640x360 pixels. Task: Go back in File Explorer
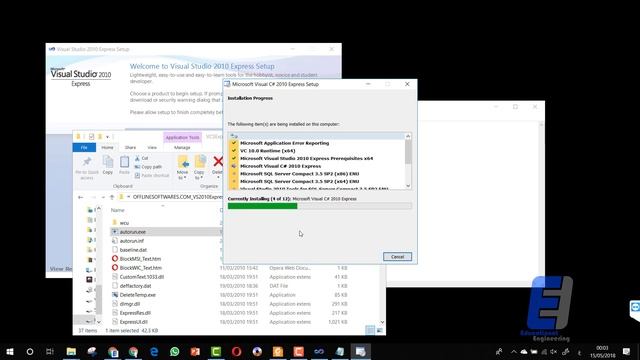[80, 197]
